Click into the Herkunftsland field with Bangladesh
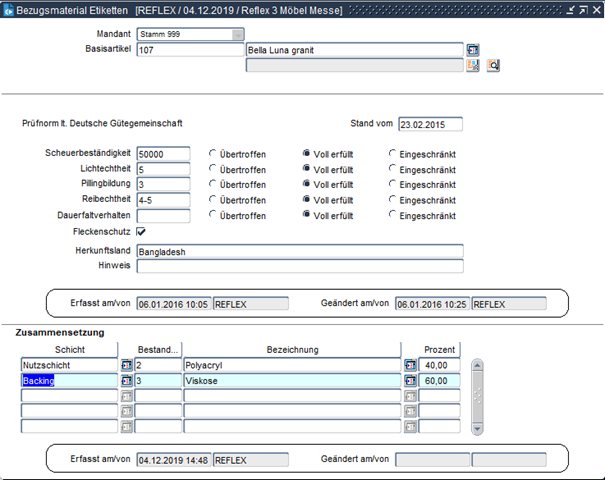Image resolution: width=605 pixels, height=480 pixels. (x=299, y=252)
